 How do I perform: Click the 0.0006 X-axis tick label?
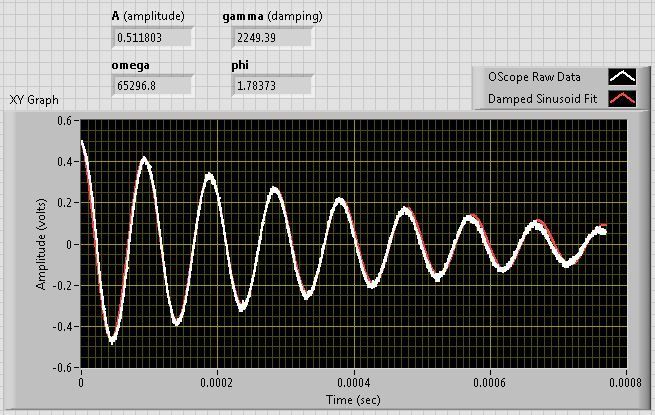coord(489,382)
